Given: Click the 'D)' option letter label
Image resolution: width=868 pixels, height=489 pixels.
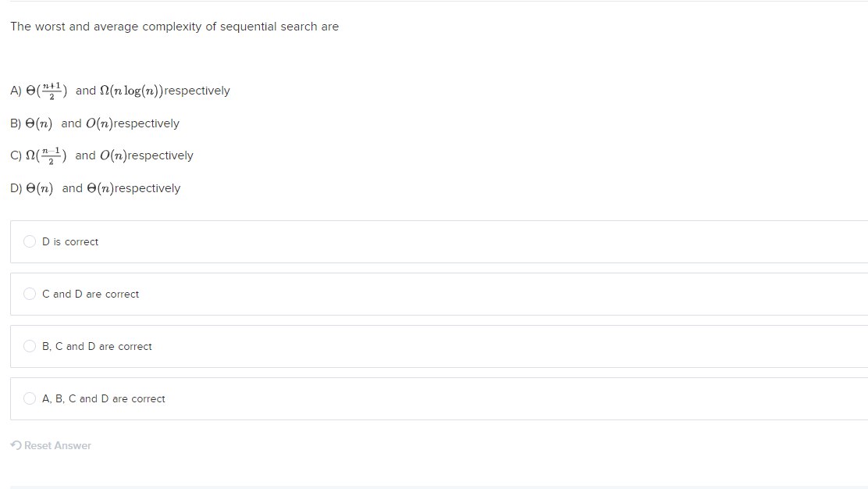Looking at the screenshot, I should tap(16, 188).
